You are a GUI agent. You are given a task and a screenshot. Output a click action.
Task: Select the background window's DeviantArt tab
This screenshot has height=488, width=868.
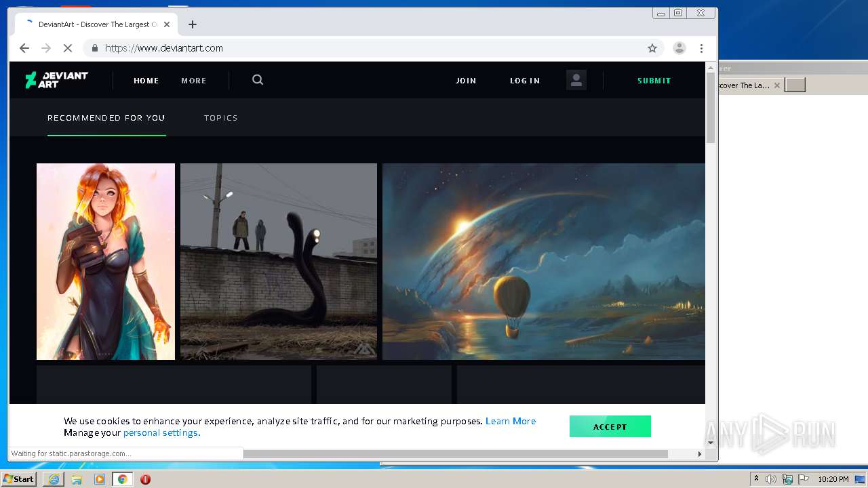(746, 85)
